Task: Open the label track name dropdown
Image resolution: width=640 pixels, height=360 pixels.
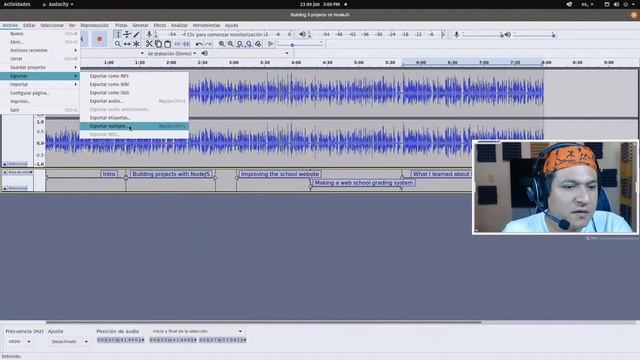Action: tap(20, 173)
